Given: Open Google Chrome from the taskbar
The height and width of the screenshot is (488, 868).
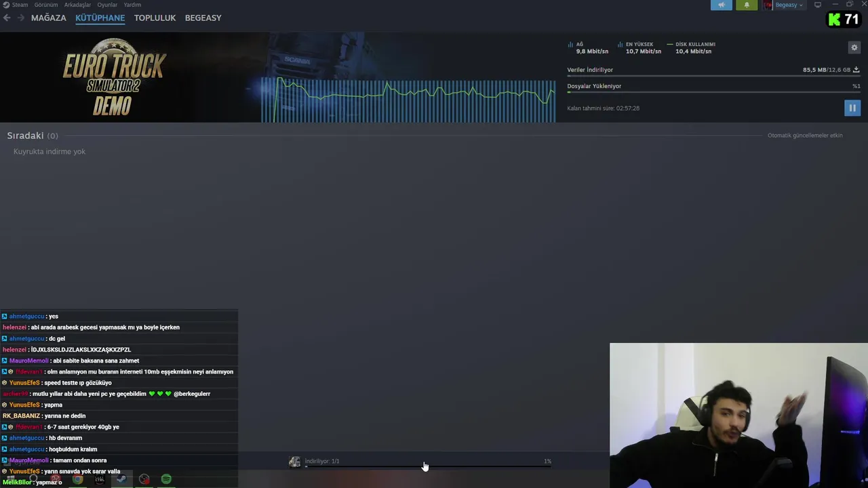Looking at the screenshot, I should 78,479.
